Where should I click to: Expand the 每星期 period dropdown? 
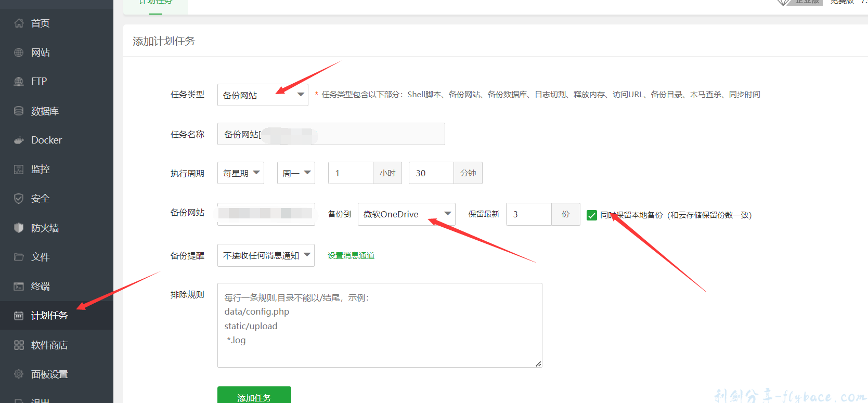pos(241,173)
